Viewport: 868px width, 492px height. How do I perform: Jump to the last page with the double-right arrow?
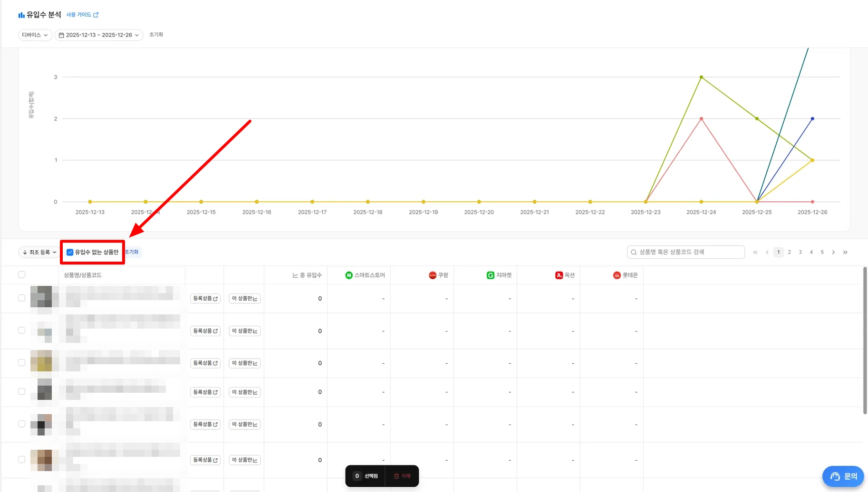845,252
